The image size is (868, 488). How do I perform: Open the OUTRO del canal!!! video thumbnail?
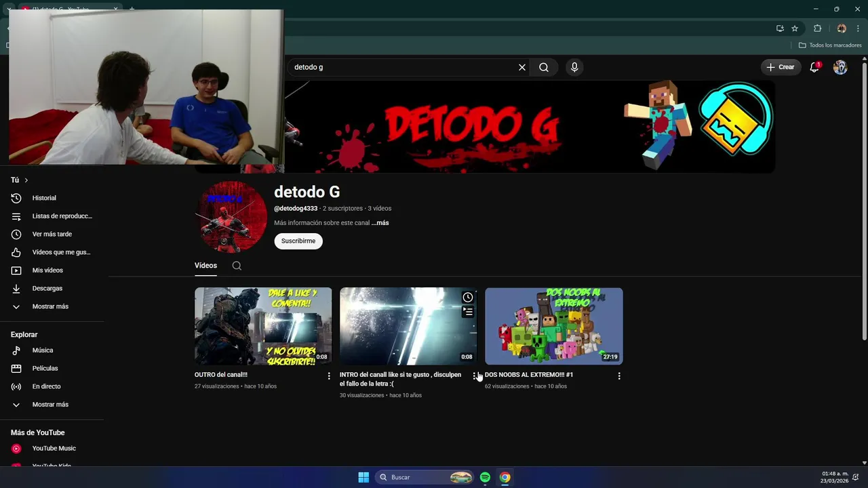coord(263,326)
